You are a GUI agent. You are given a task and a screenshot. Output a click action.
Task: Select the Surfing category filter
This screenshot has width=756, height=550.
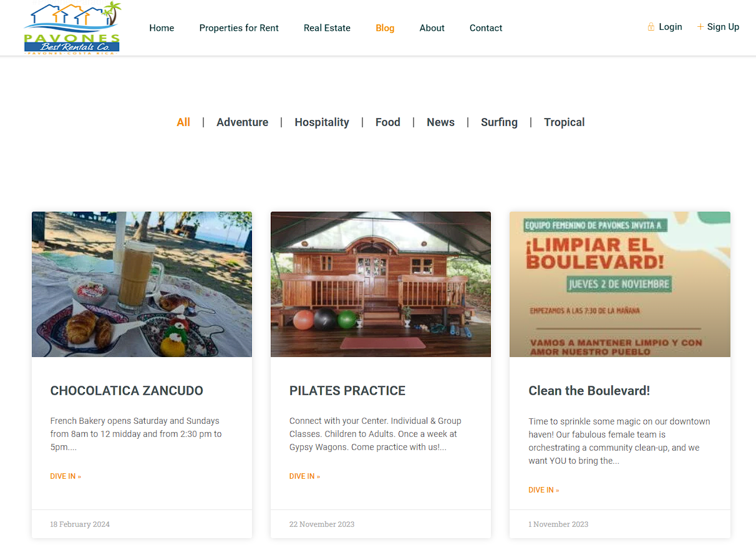(x=499, y=122)
